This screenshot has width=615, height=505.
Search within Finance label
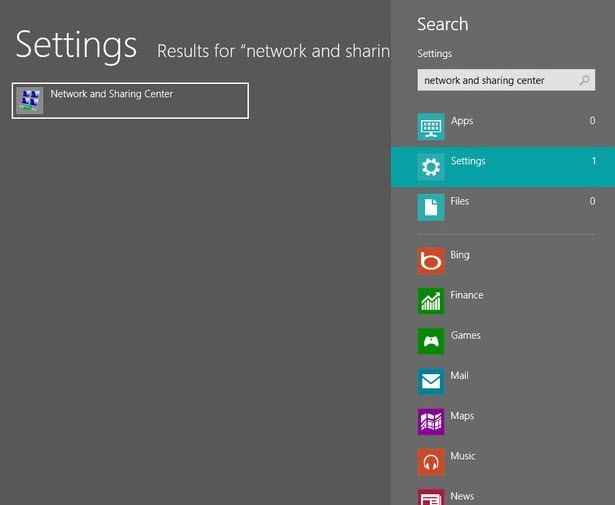(x=466, y=295)
